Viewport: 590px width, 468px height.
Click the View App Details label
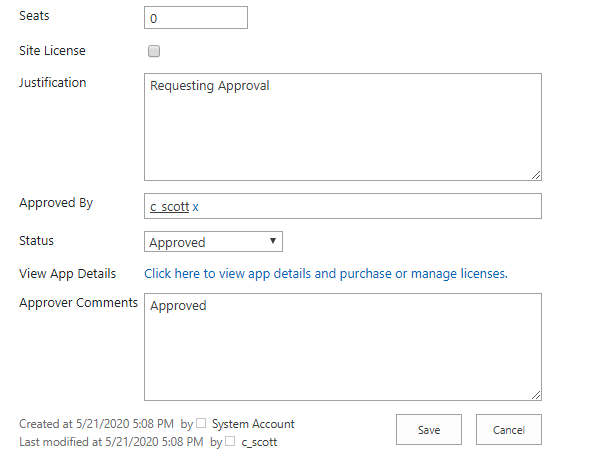(x=67, y=274)
